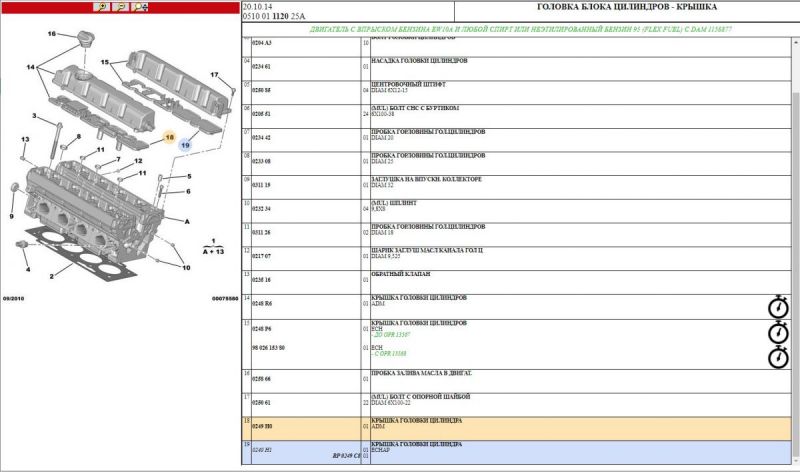This screenshot has height=472, width=800.
Task: Click part number 0232 34 in list
Action: pyautogui.click(x=261, y=208)
